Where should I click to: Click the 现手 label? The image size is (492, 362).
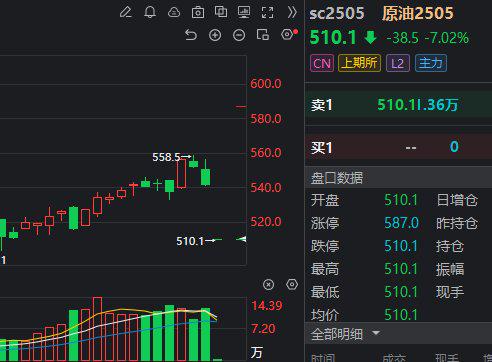tap(450, 292)
